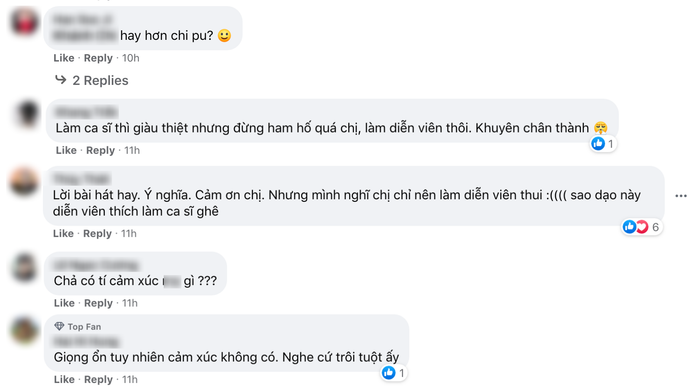The height and width of the screenshot is (389, 700).
Task: Open more options for 'Lời bài hát hay' comment
Action: 681,196
